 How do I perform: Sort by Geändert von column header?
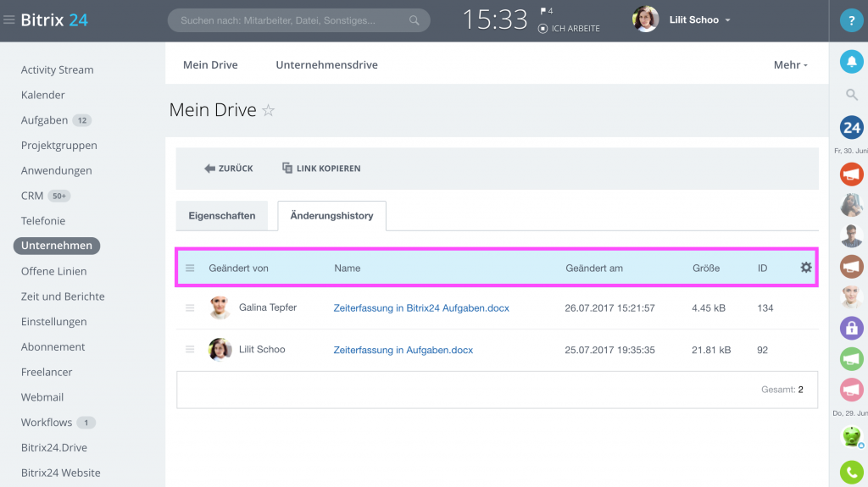click(x=238, y=268)
